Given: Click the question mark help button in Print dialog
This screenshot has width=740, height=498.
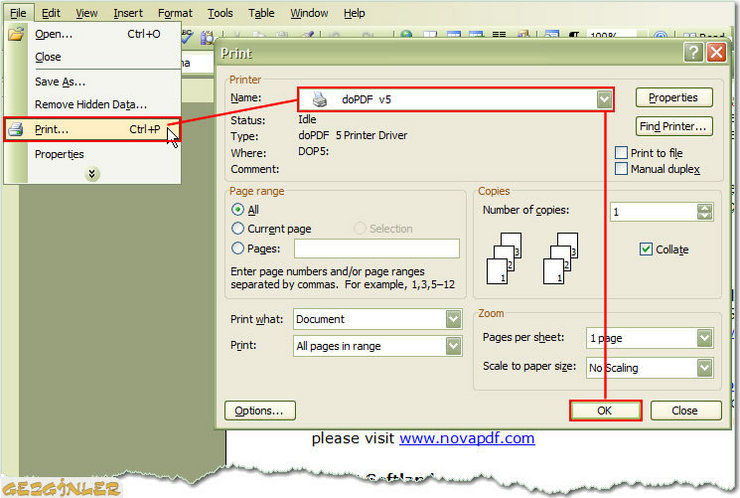Looking at the screenshot, I should pos(693,52).
